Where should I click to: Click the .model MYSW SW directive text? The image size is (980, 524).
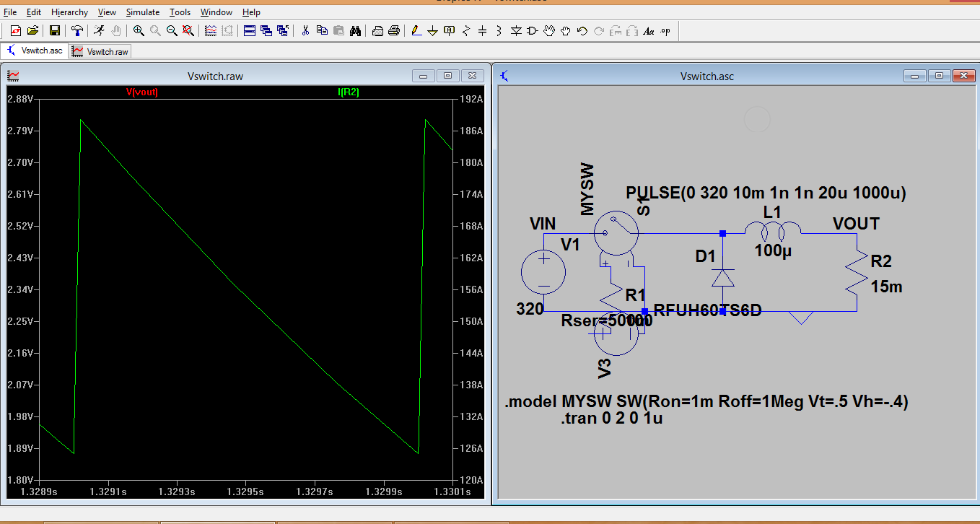(706, 402)
